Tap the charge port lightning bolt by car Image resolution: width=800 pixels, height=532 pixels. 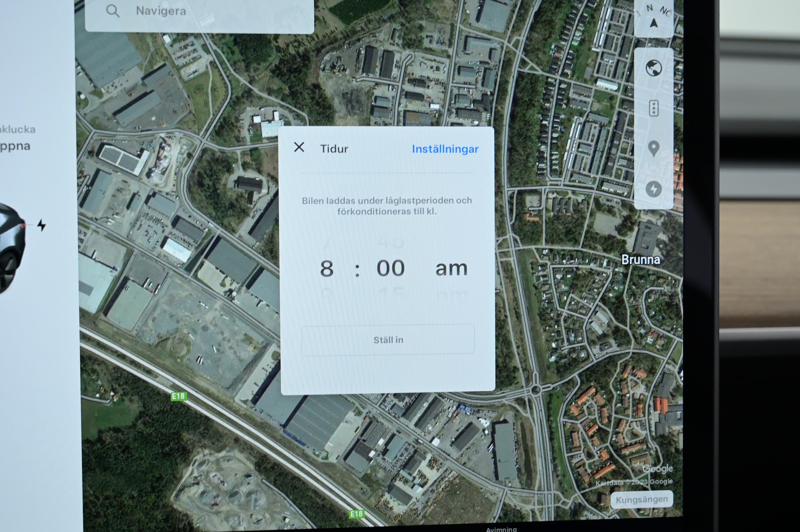click(41, 225)
